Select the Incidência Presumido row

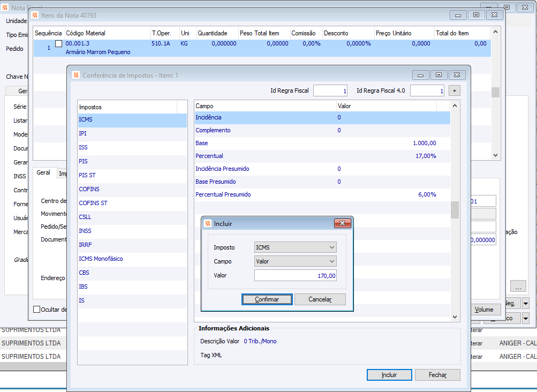pos(322,169)
